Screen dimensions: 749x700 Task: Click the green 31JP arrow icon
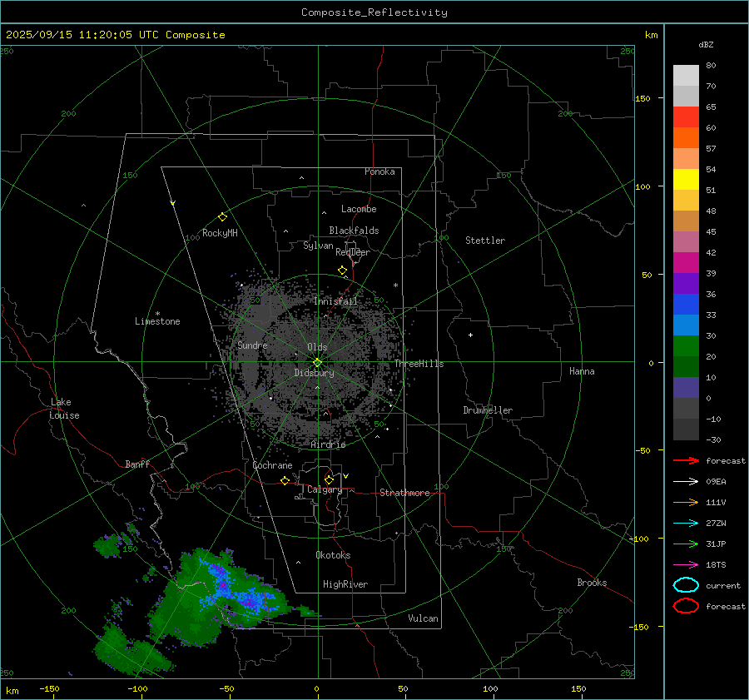click(x=686, y=544)
